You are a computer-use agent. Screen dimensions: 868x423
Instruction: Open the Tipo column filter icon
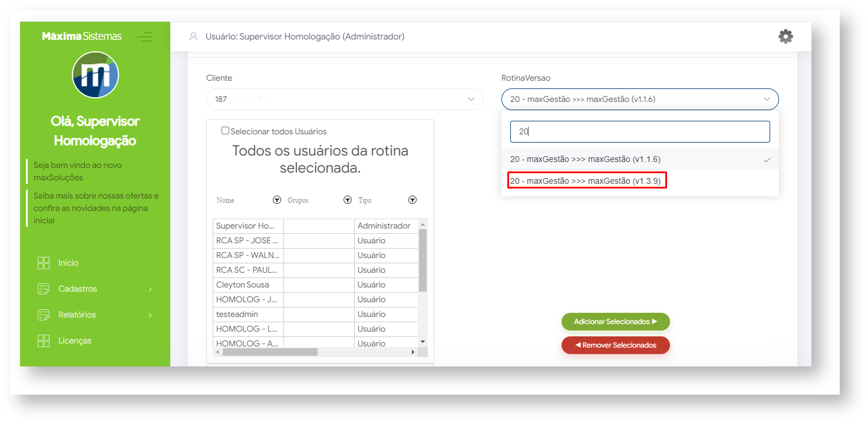pyautogui.click(x=412, y=200)
